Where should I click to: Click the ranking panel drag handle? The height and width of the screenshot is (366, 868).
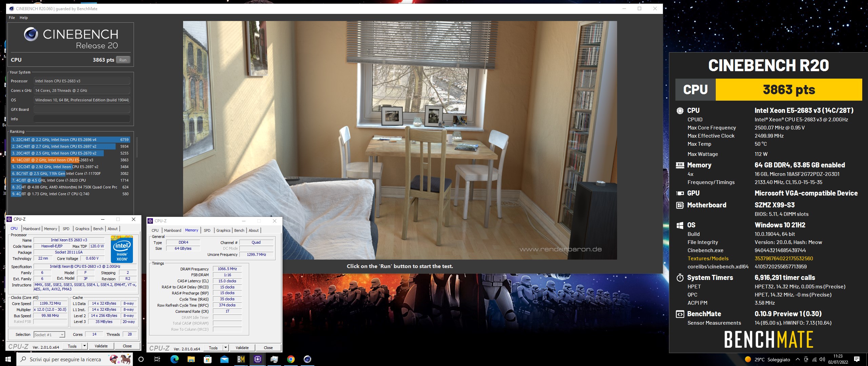(137, 147)
